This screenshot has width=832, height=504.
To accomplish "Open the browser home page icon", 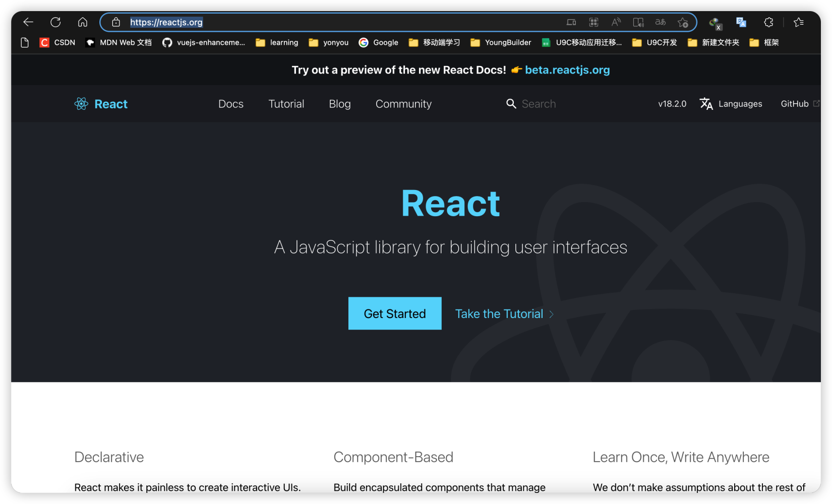I will 83,22.
